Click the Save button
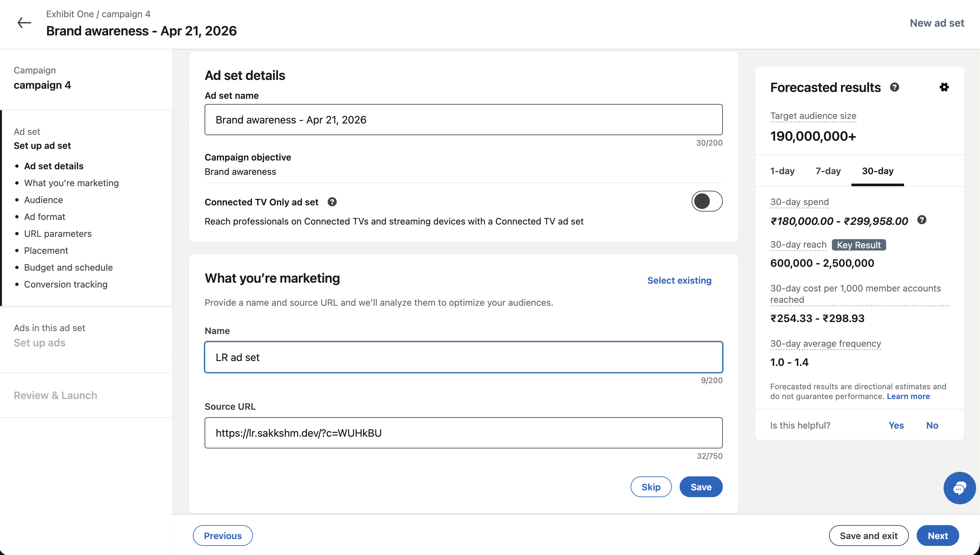 [x=701, y=486]
